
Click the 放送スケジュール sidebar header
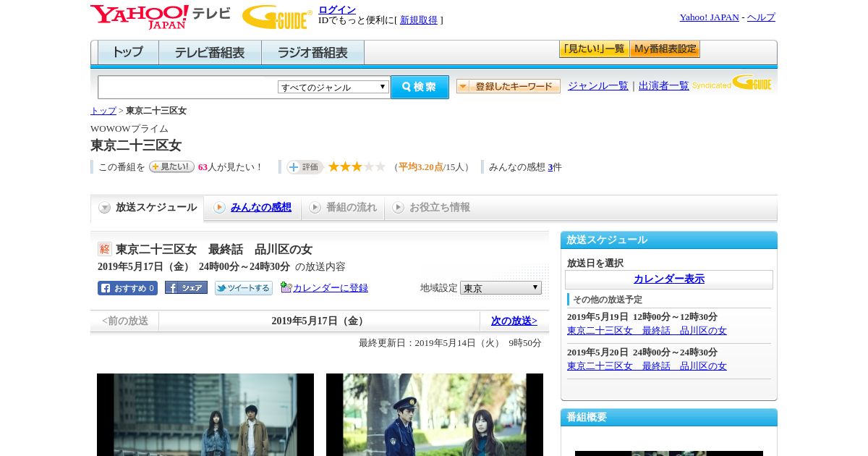669,240
